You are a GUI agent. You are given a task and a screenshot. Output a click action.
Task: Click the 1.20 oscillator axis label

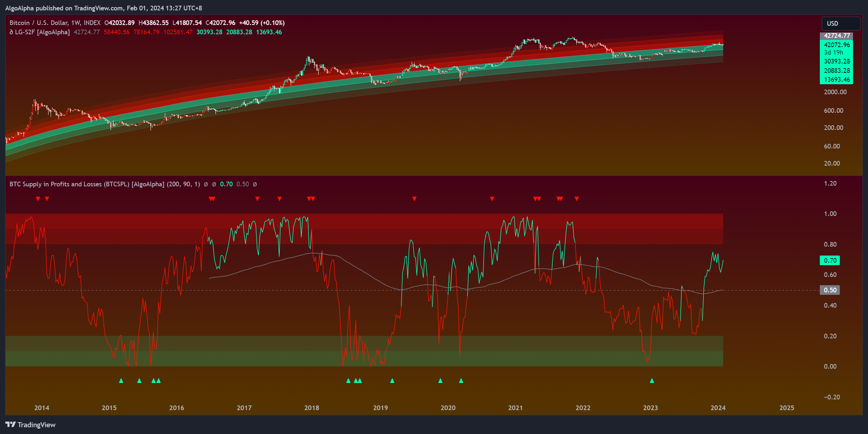click(x=830, y=183)
